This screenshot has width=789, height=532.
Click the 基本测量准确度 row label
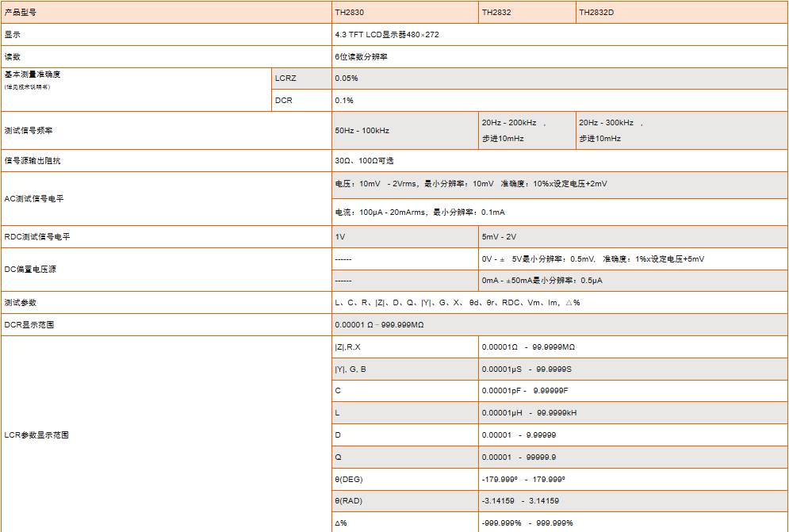136,90
